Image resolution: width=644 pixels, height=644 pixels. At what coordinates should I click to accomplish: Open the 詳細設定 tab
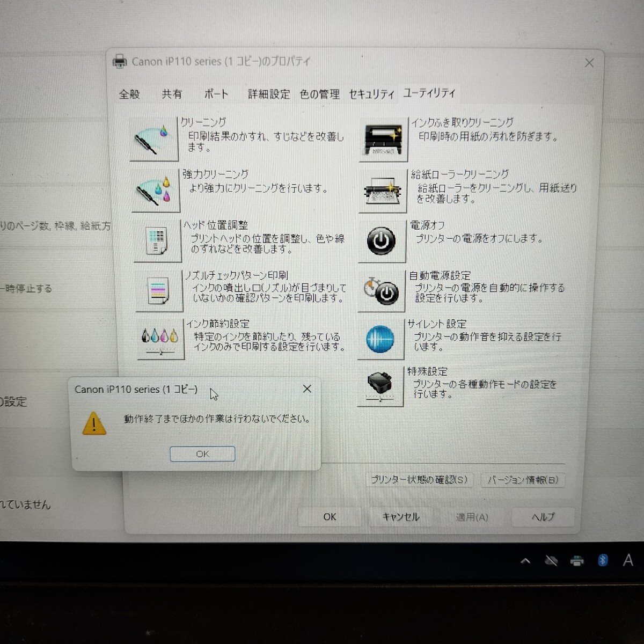click(x=269, y=94)
